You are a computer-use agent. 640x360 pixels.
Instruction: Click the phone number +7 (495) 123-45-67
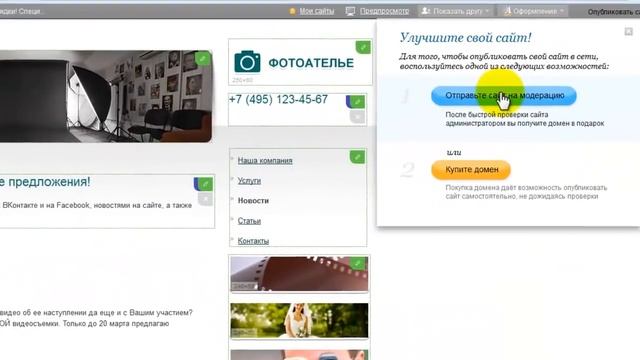pos(278,99)
